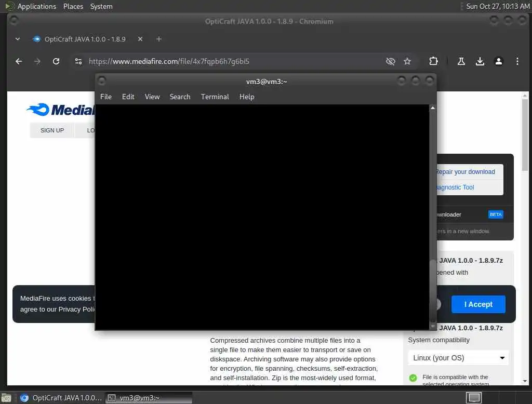Viewport: 532px width, 404px height.
Task: Show Chromium downloads
Action: tap(480, 61)
